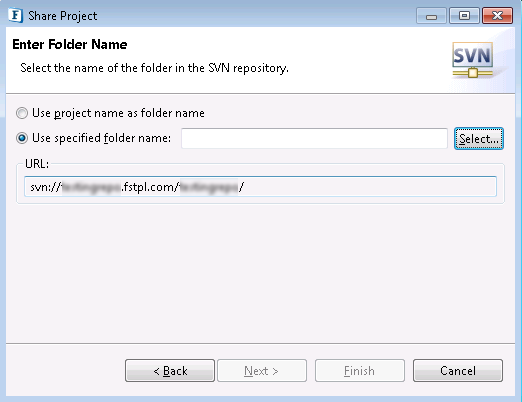
Task: Go to the previous step with Back
Action: coord(170,370)
